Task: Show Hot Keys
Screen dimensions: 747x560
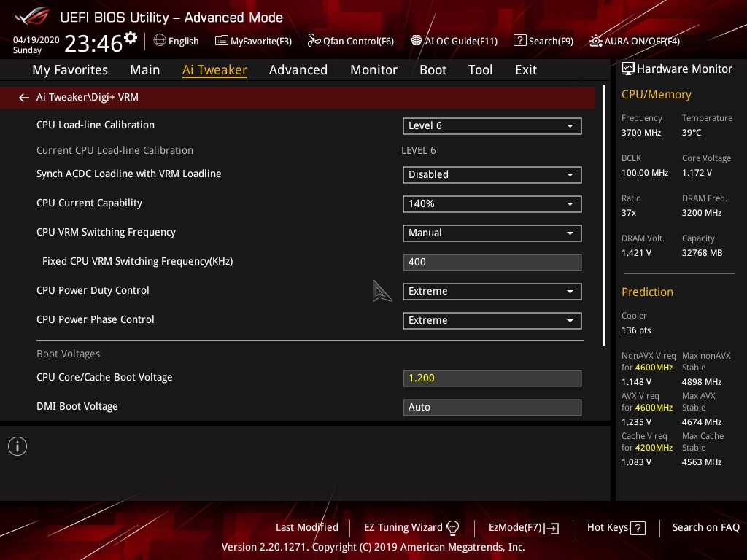Action: click(616, 528)
